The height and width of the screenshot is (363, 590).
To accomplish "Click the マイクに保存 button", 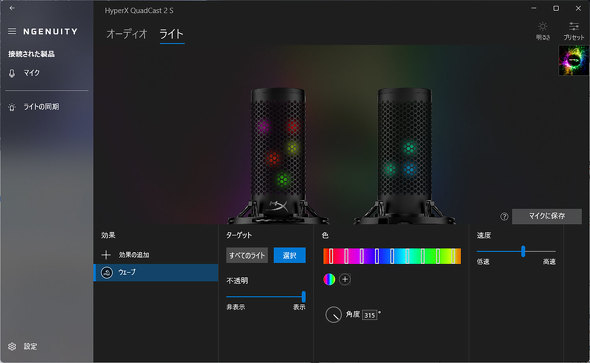I will 547,216.
